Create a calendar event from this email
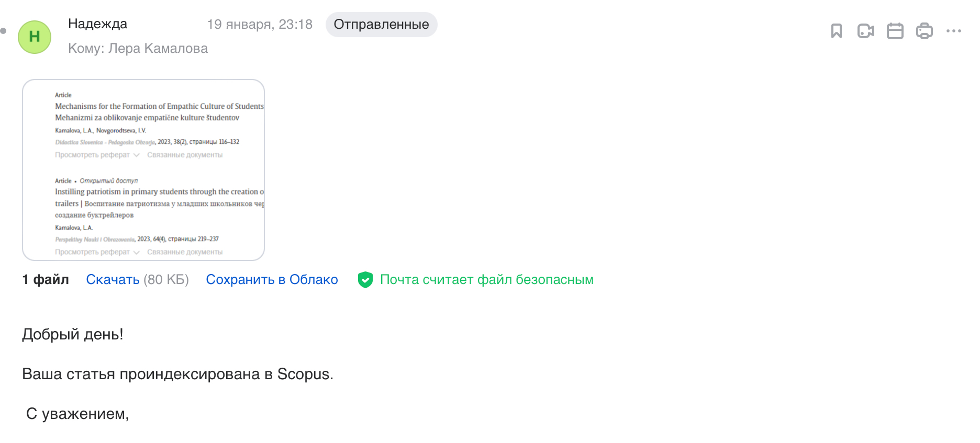Screen dimensions: 980x443 (895, 31)
